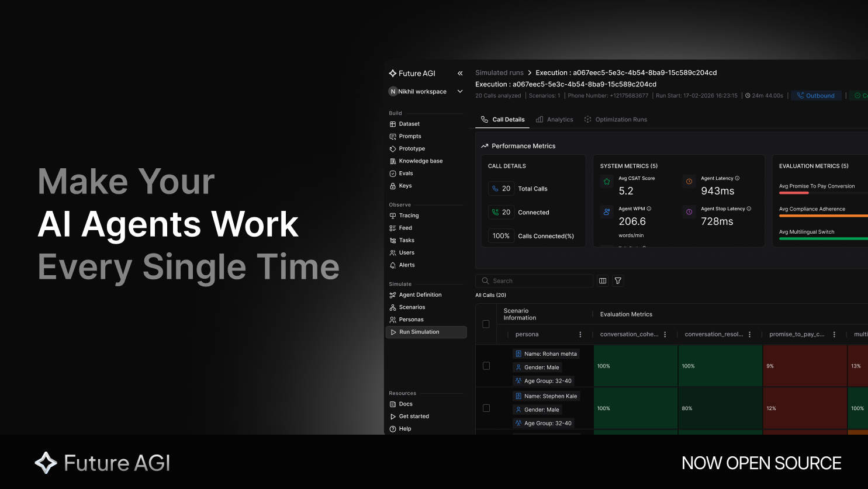Click the Outbound badge
Image resolution: width=868 pixels, height=489 pixels.
(816, 96)
